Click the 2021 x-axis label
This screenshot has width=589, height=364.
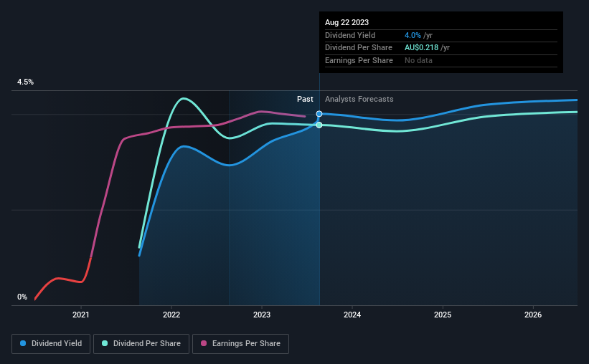click(x=81, y=315)
